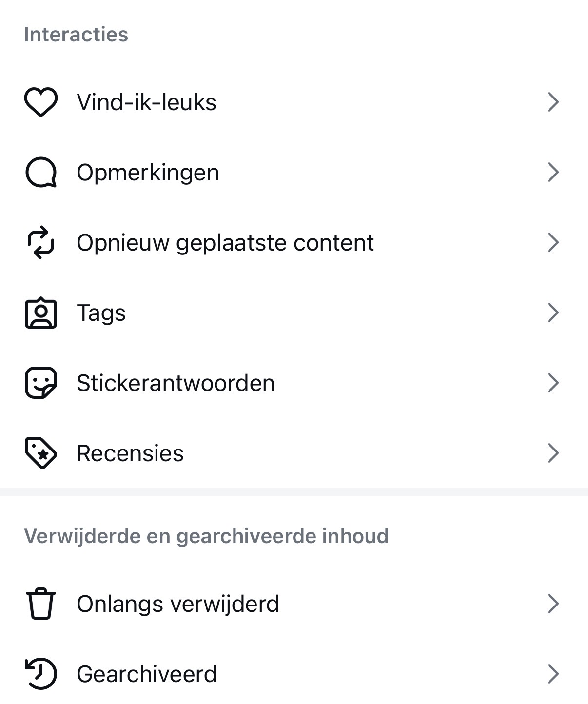
Task: Expand Vind-ik-leuks using its chevron
Action: [x=553, y=102]
